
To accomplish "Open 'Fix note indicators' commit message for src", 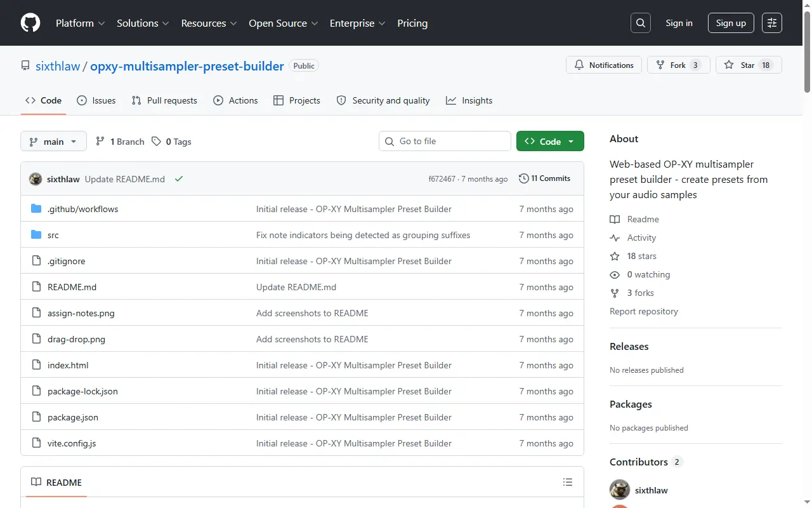I will coord(363,235).
